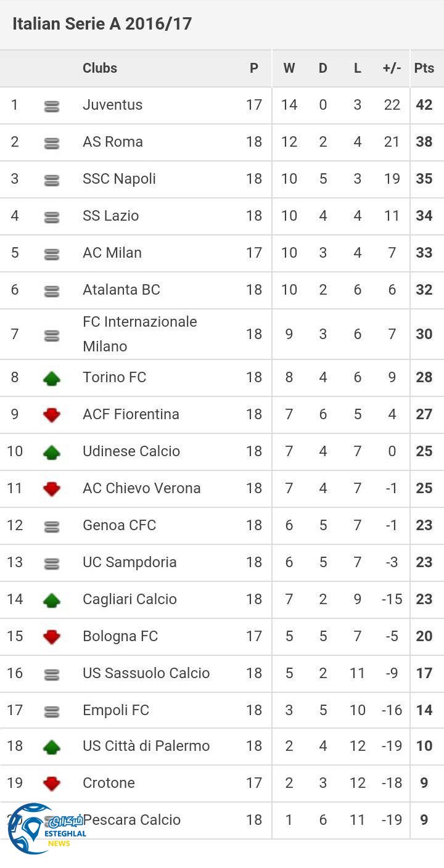Click the Clubs column header
This screenshot has height=868, width=444.
[x=100, y=68]
